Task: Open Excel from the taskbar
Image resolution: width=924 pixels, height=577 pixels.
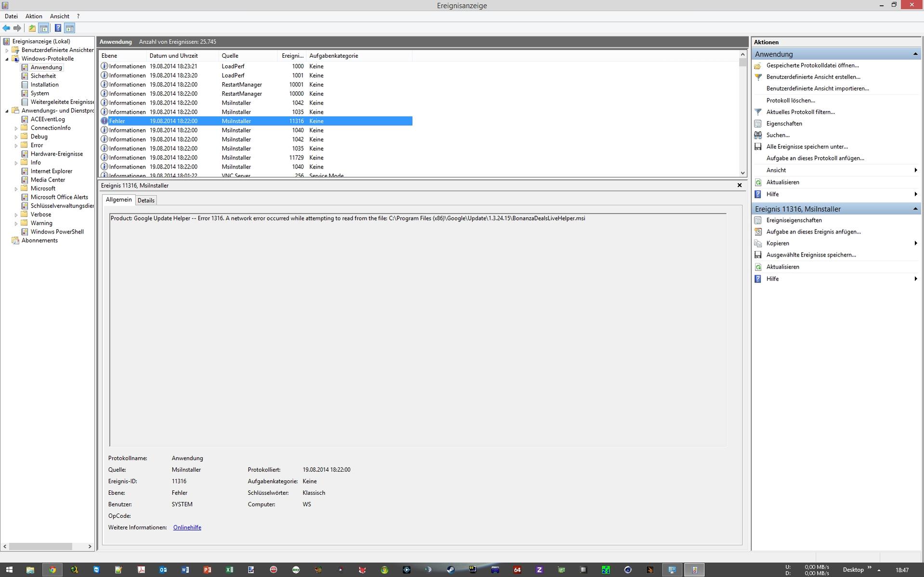Action: tap(230, 570)
